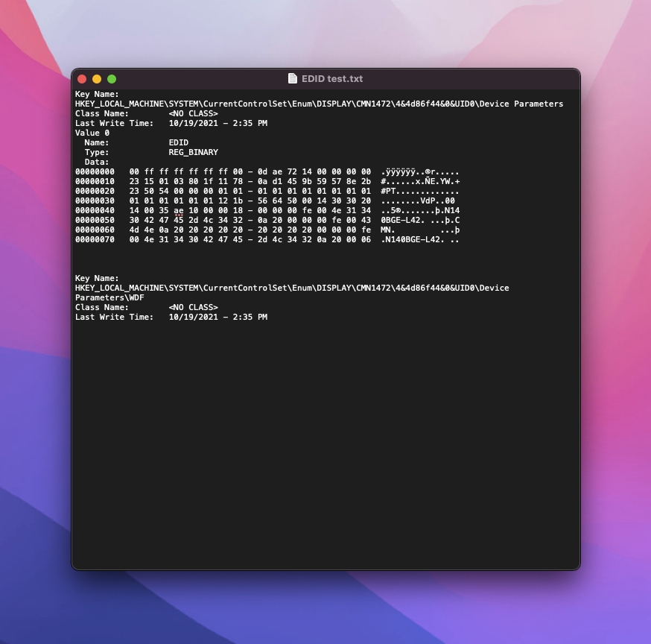Viewport: 651px width, 644px height.
Task: Click the yellow minimize window button
Action: [x=97, y=79]
